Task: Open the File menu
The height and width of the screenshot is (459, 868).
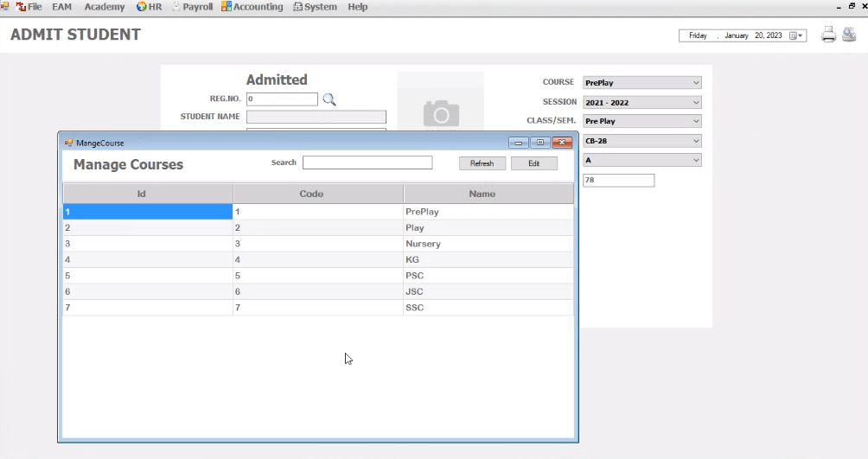Action: pyautogui.click(x=29, y=7)
